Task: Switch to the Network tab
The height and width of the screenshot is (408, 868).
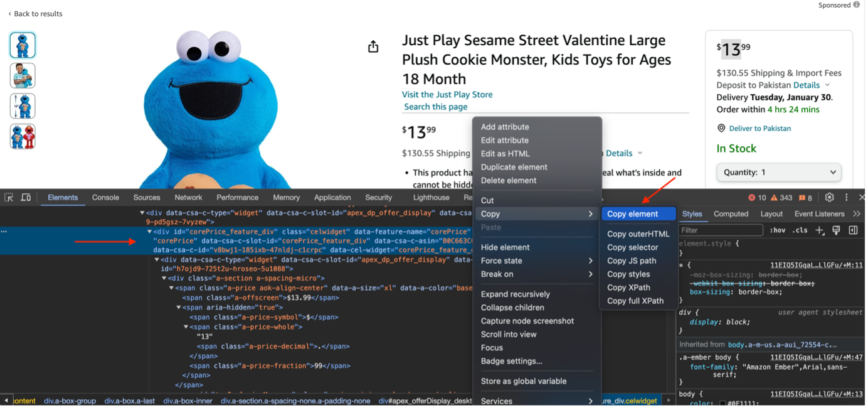Action: (188, 198)
